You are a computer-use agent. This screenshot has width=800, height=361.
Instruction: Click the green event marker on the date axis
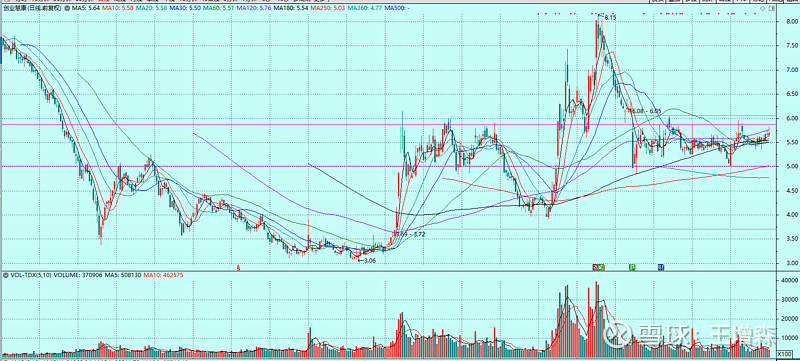(632, 267)
